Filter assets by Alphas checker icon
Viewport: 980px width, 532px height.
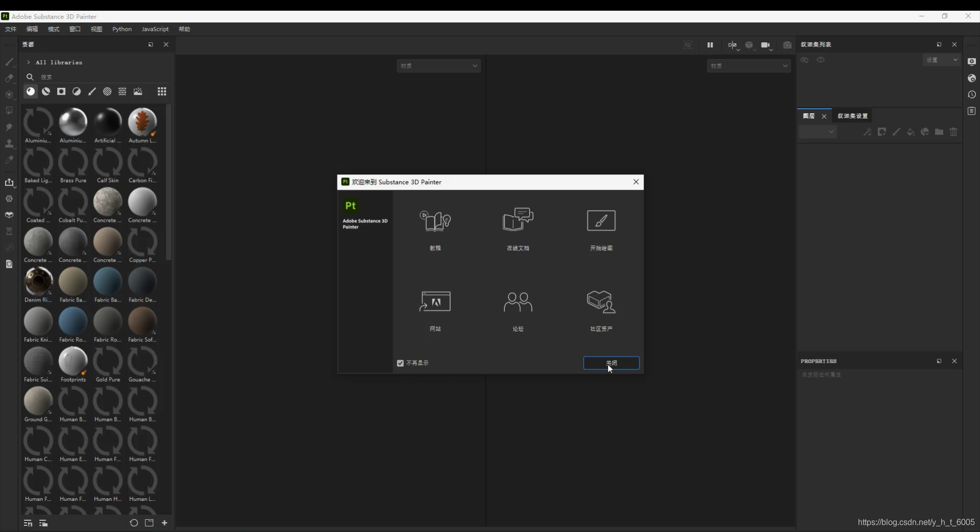[107, 91]
